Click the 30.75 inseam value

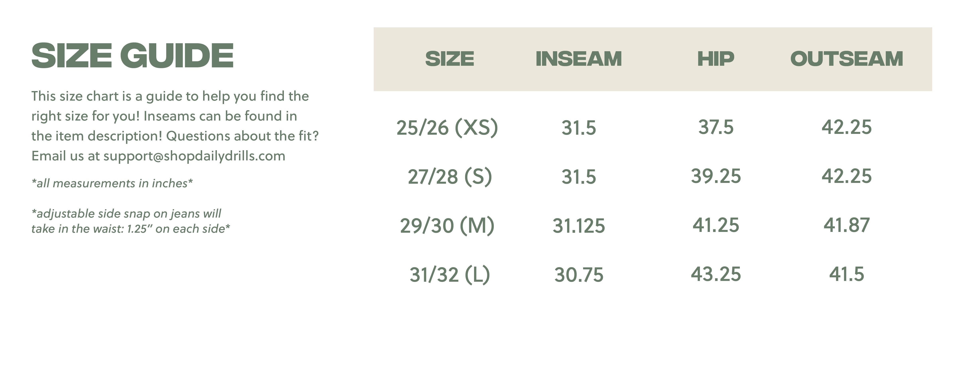pyautogui.click(x=579, y=275)
